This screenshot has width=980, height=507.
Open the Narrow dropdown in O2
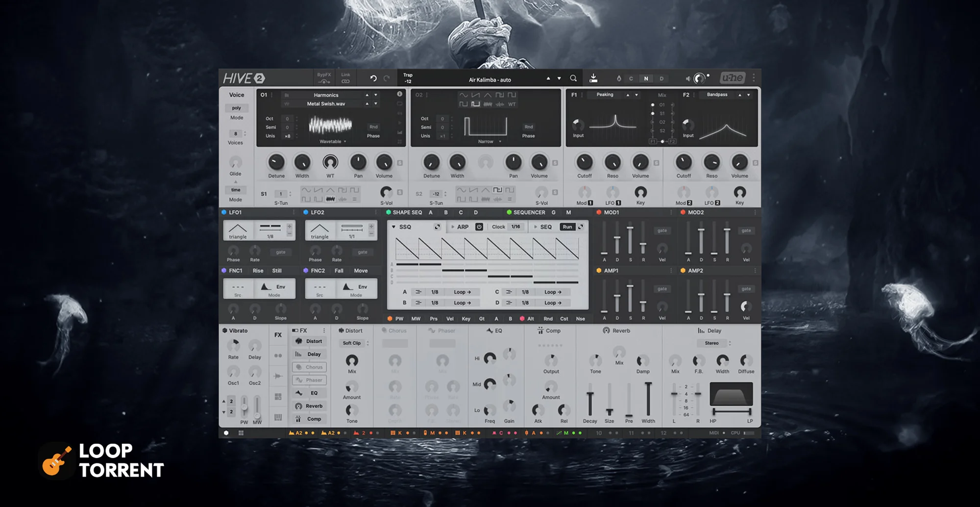tap(490, 141)
